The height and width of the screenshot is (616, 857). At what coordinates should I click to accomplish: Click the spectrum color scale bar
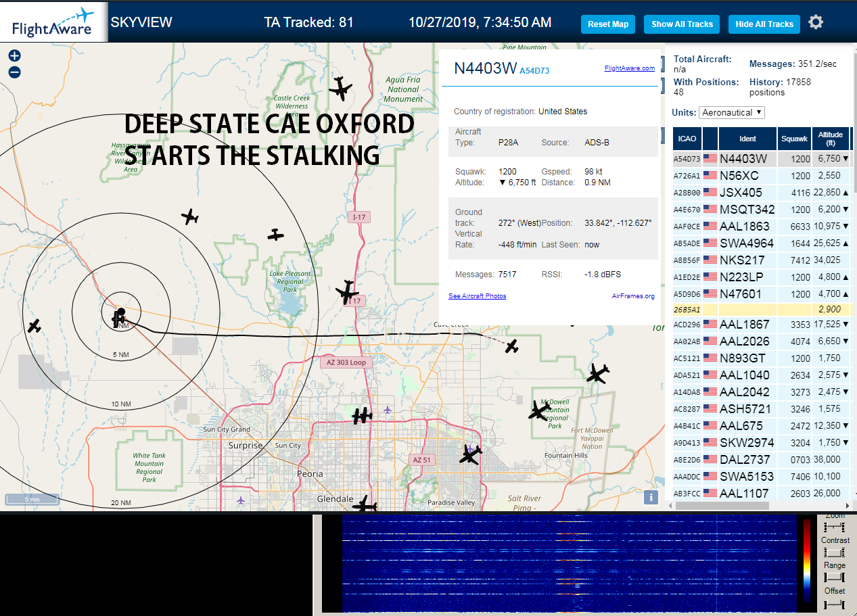(806, 561)
